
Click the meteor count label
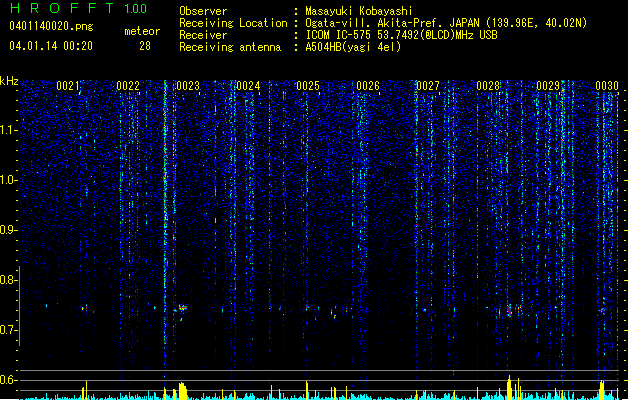[142, 31]
